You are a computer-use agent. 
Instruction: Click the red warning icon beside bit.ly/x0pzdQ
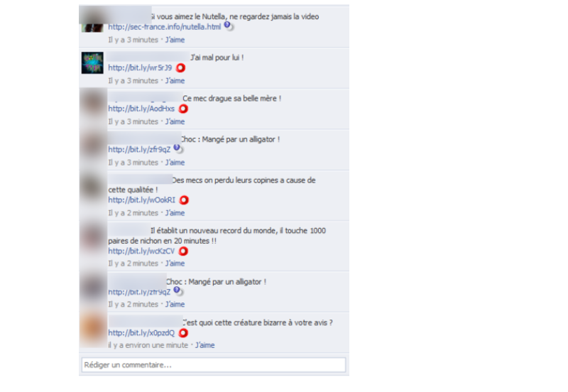pyautogui.click(x=183, y=333)
